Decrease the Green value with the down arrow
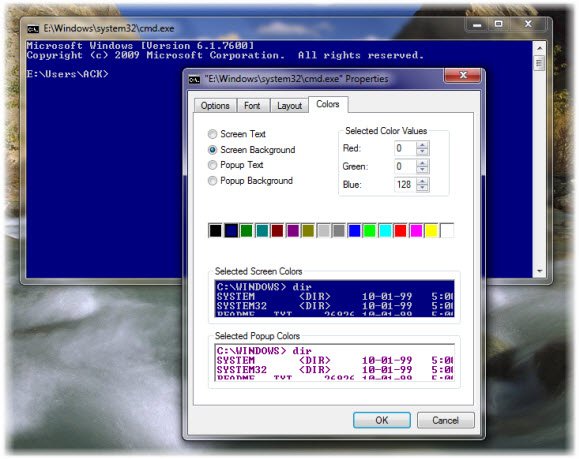579x459 pixels. click(422, 170)
